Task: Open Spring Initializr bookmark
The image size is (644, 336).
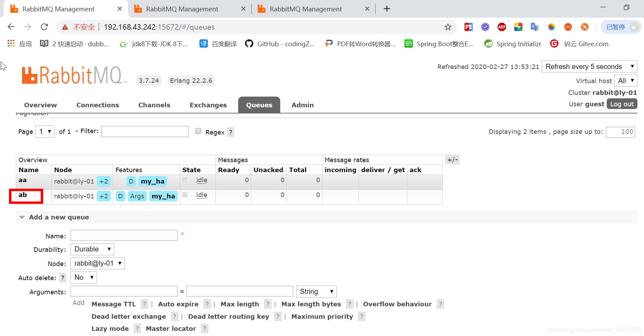Action: pyautogui.click(x=513, y=44)
